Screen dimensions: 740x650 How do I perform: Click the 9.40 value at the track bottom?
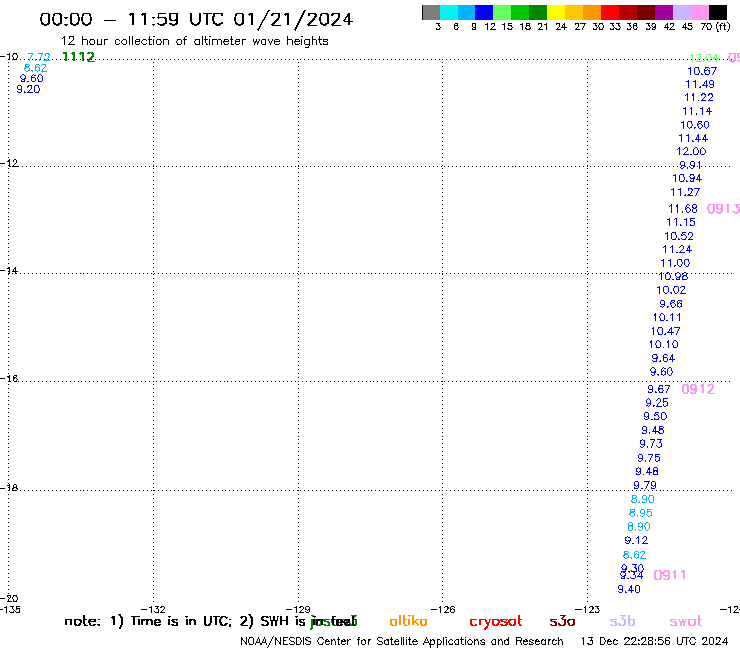coord(629,590)
